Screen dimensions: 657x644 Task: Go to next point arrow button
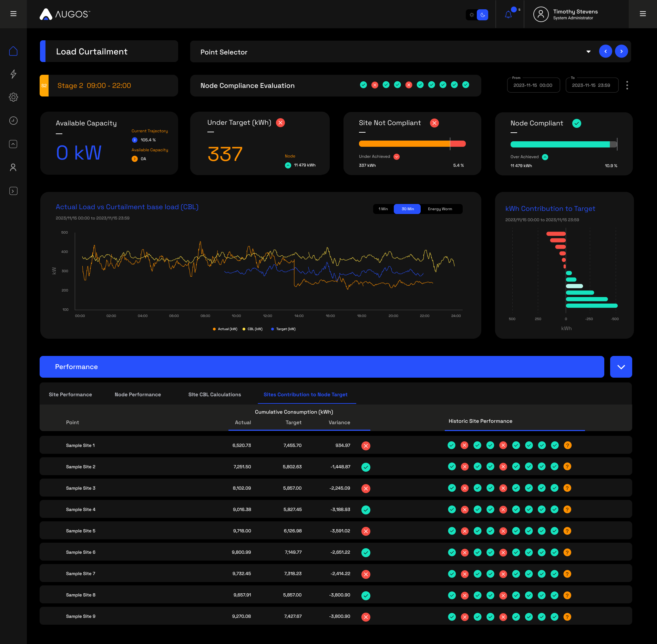(621, 51)
